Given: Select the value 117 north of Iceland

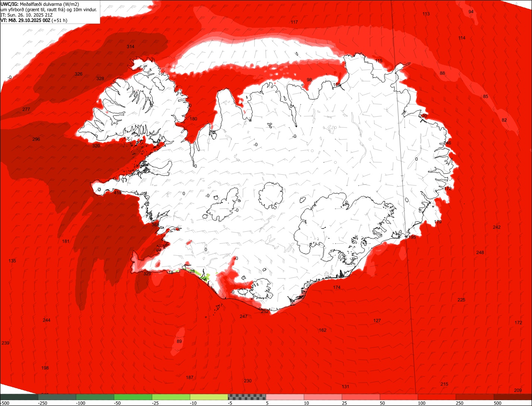Looking at the screenshot, I should (294, 22).
